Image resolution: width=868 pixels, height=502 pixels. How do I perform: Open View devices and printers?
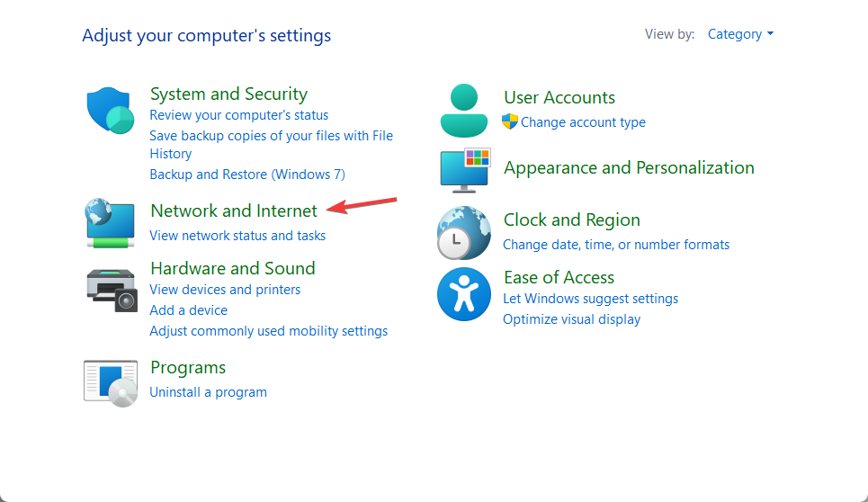point(225,290)
